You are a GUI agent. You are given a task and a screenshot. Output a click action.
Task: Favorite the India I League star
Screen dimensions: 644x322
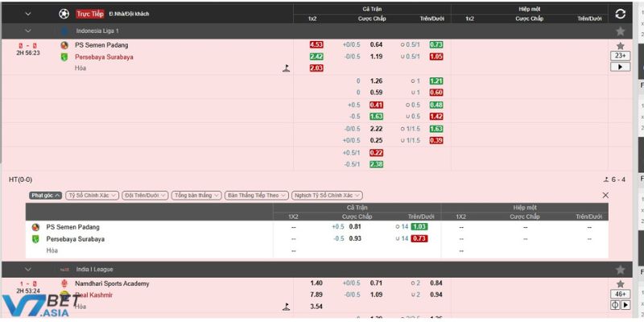620,270
